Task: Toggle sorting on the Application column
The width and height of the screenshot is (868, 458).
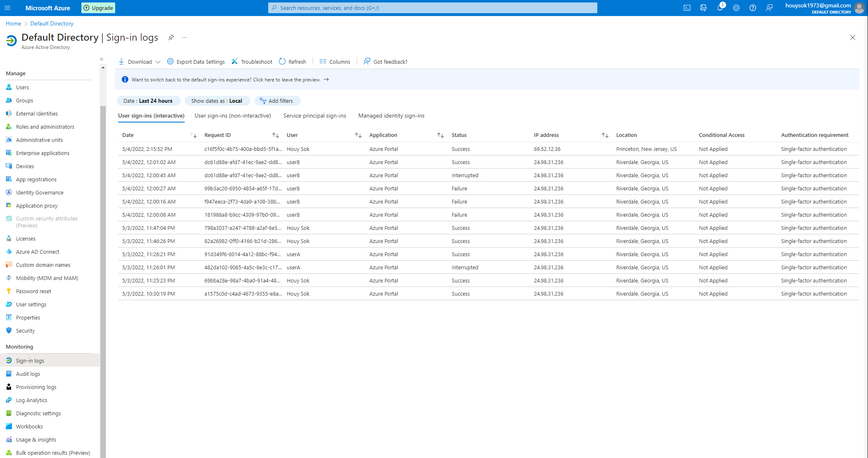Action: 440,135
